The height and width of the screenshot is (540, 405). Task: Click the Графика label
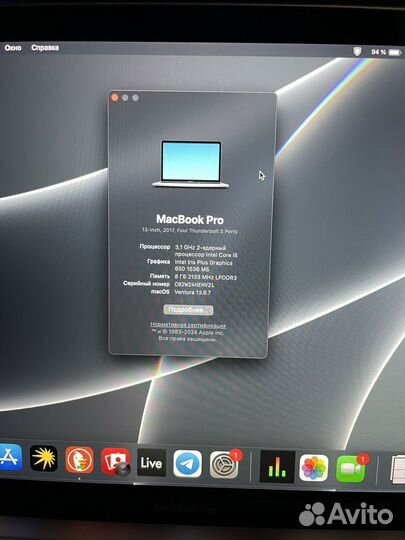[x=158, y=262]
